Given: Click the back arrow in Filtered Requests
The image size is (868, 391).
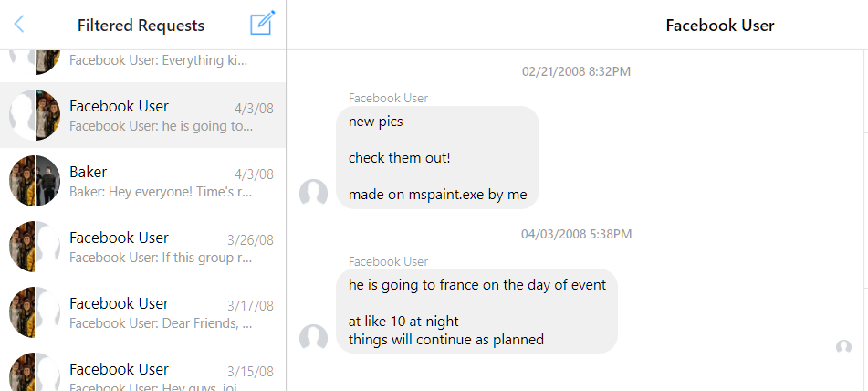Looking at the screenshot, I should click(x=19, y=25).
